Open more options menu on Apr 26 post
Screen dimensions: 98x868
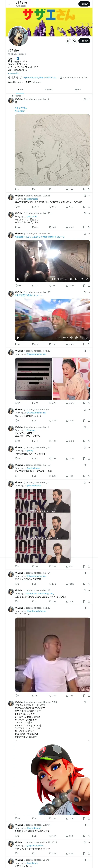coord(89,196)
